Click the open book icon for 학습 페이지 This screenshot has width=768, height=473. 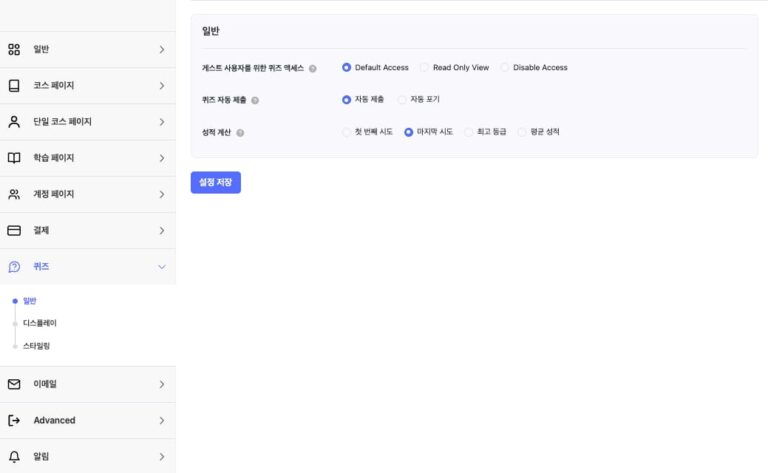[x=14, y=158]
